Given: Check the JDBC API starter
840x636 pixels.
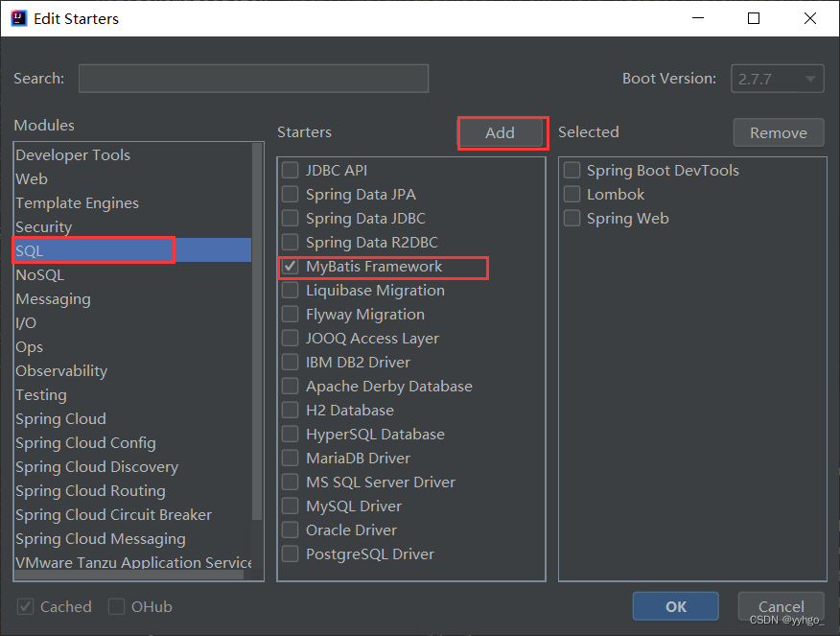Looking at the screenshot, I should pos(291,171).
